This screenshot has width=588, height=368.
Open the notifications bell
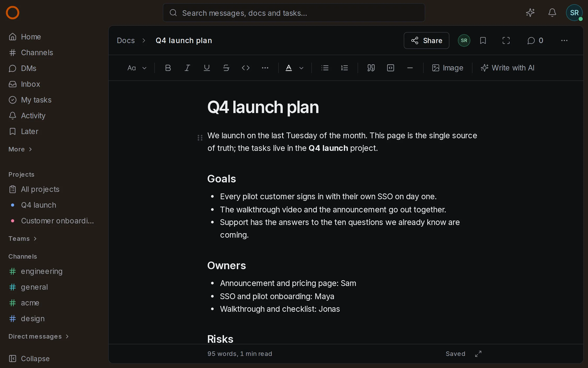pos(552,13)
